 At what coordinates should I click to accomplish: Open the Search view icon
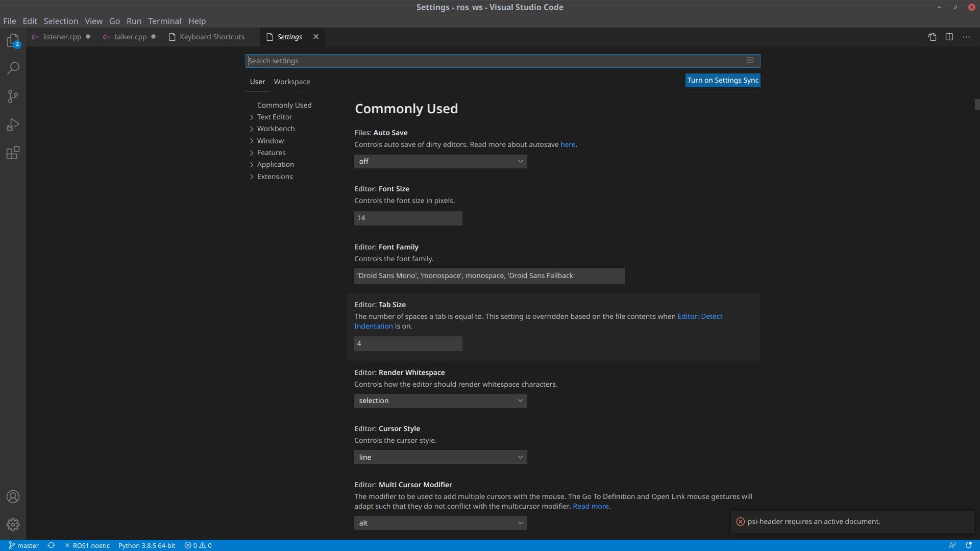pos(13,68)
